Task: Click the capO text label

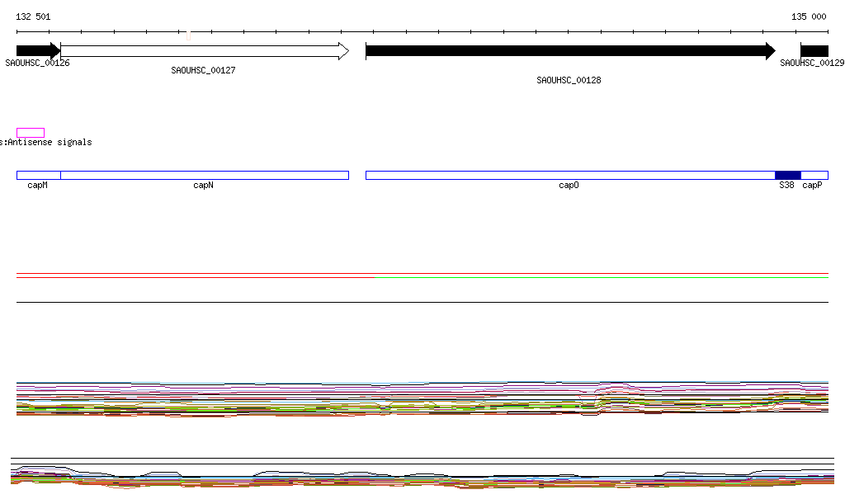Action: tap(569, 186)
